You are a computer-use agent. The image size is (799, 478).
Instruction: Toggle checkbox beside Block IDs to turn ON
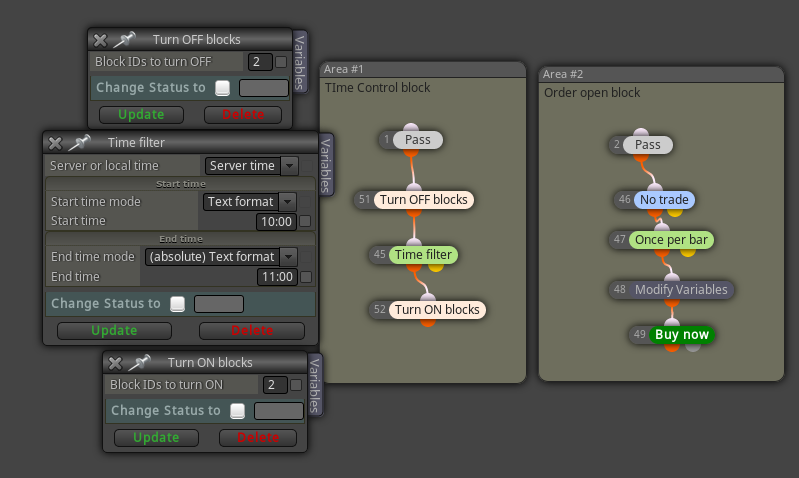pos(296,385)
